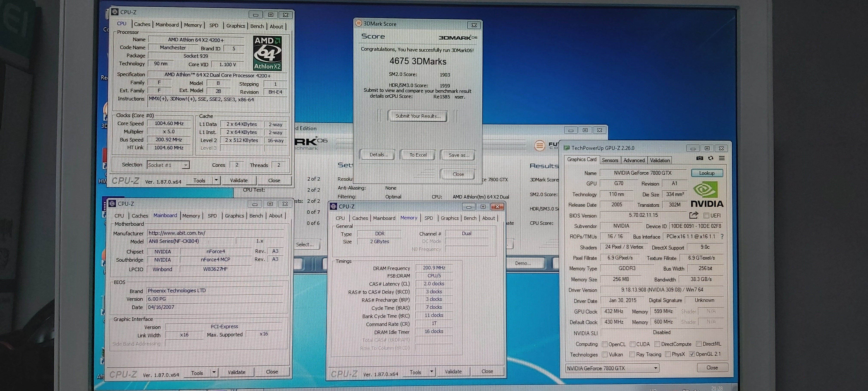Image resolution: width=868 pixels, height=391 pixels.
Task: Toggle the Ray Tracing checkbox
Action: click(632, 355)
